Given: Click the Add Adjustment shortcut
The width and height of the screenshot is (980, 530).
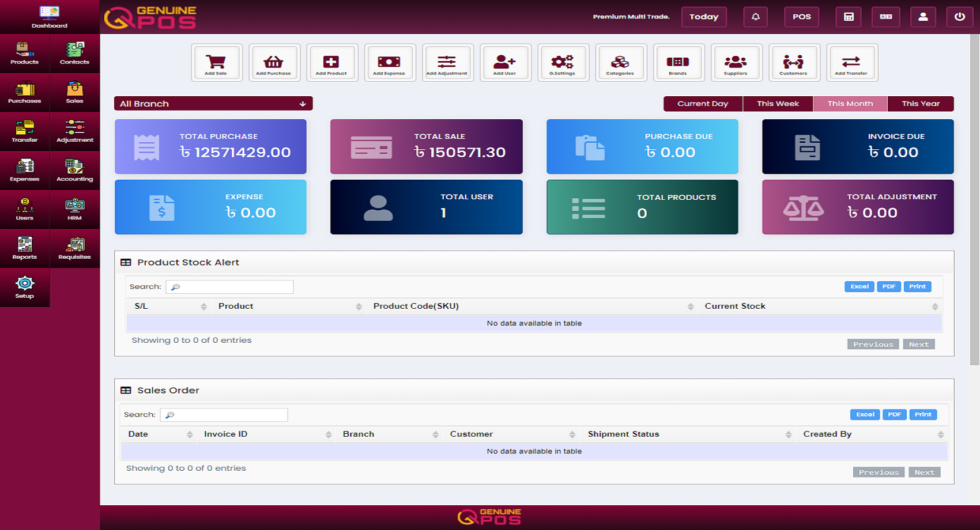Looking at the screenshot, I should pyautogui.click(x=447, y=63).
